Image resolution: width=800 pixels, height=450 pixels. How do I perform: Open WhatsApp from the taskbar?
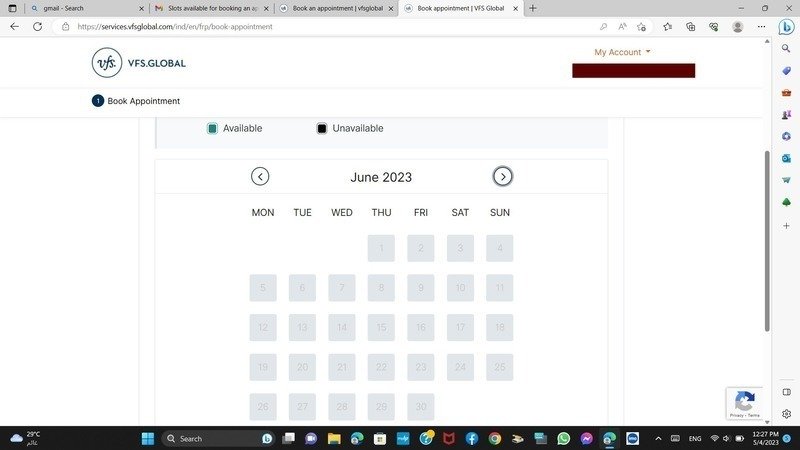point(563,438)
